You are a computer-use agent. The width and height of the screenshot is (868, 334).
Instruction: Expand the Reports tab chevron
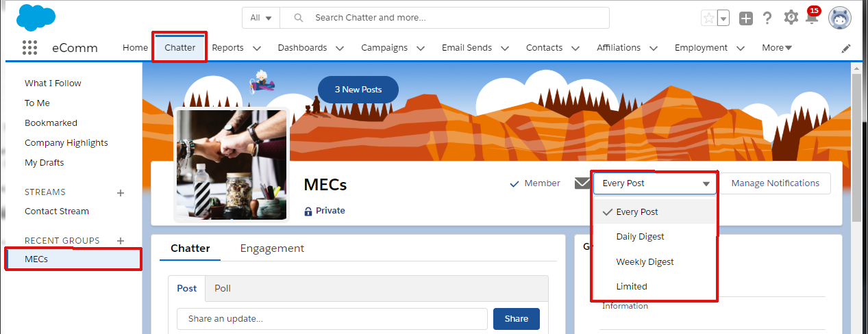[257, 49]
